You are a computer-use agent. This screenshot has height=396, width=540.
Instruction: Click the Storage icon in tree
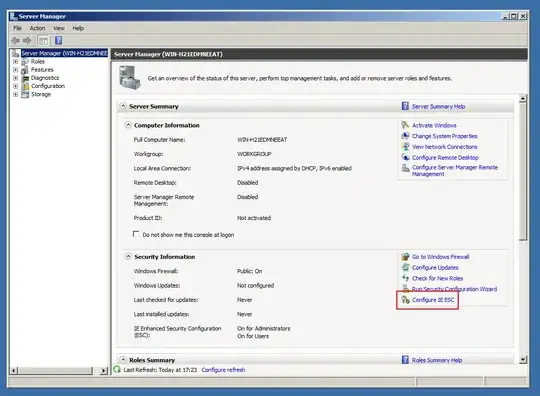pos(25,94)
